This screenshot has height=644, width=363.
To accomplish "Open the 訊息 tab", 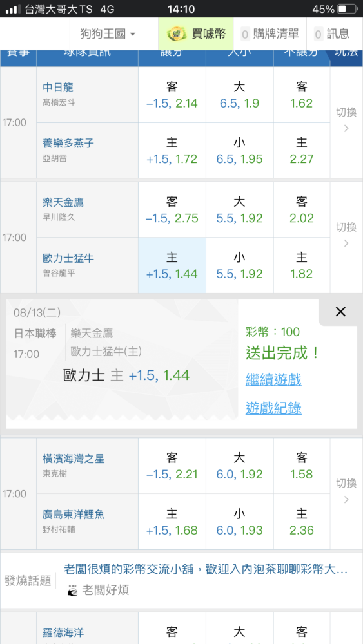I will pyautogui.click(x=331, y=33).
